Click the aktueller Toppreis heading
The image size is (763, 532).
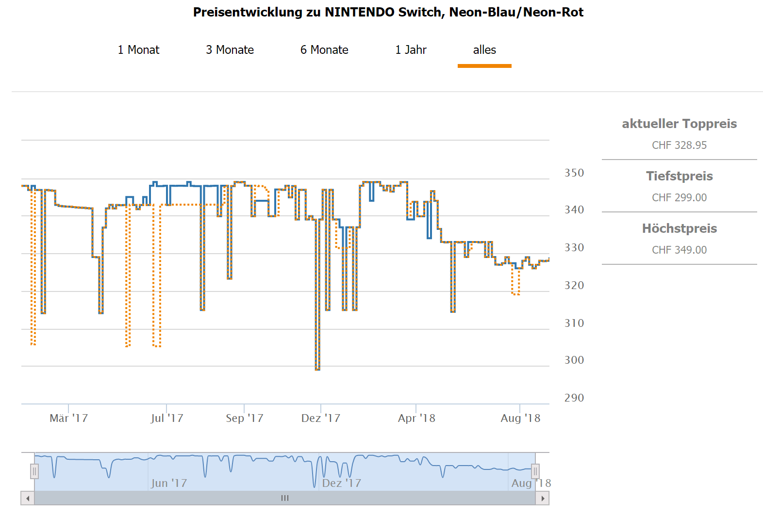click(x=680, y=124)
